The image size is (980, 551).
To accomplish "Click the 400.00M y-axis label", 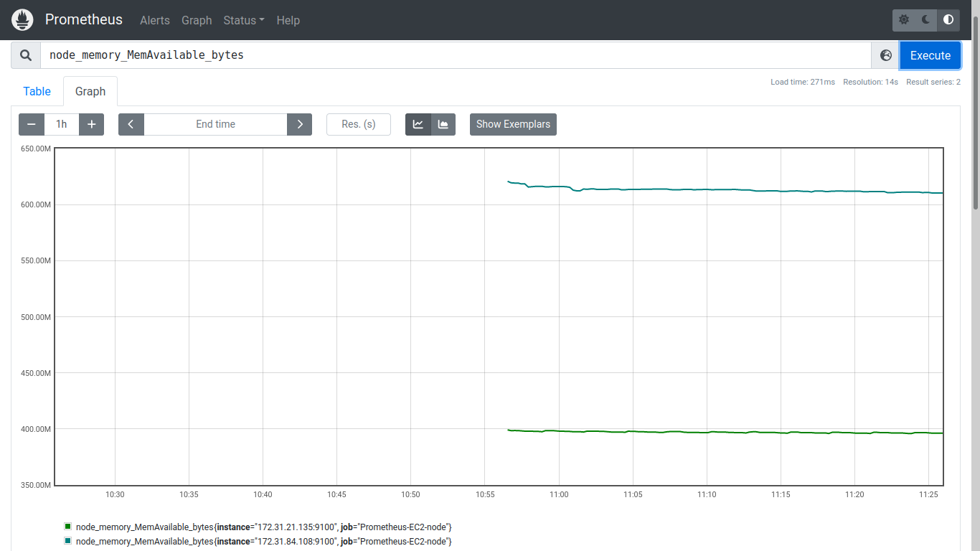I will [36, 429].
